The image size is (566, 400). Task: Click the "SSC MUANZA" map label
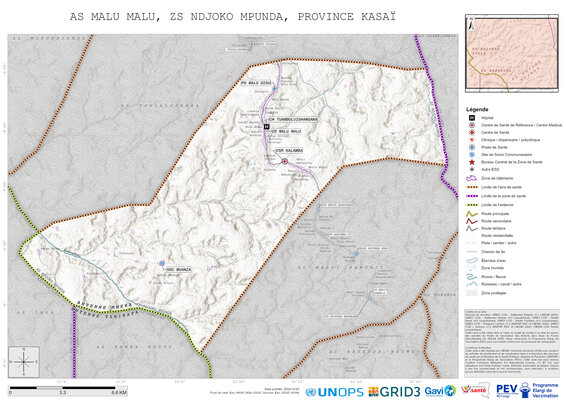coord(178,269)
